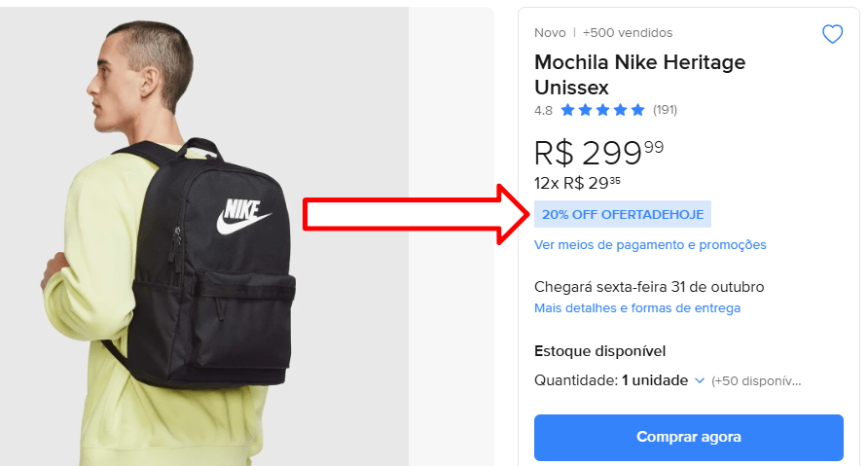The image size is (868, 466).
Task: Click the 20% OFF OFERTADEHOJE badge
Action: pyautogui.click(x=623, y=214)
